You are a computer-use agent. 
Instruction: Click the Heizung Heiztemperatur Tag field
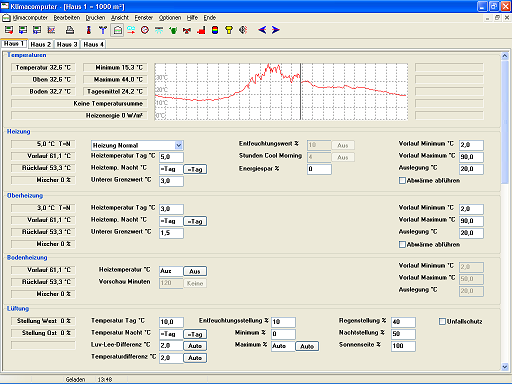(171, 157)
